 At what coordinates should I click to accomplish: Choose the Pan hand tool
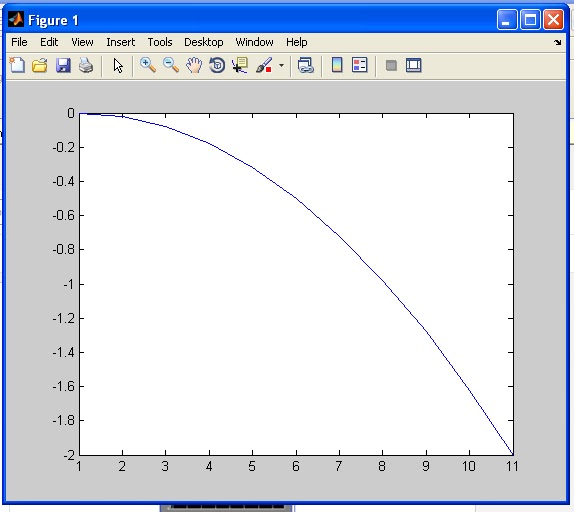coord(194,66)
